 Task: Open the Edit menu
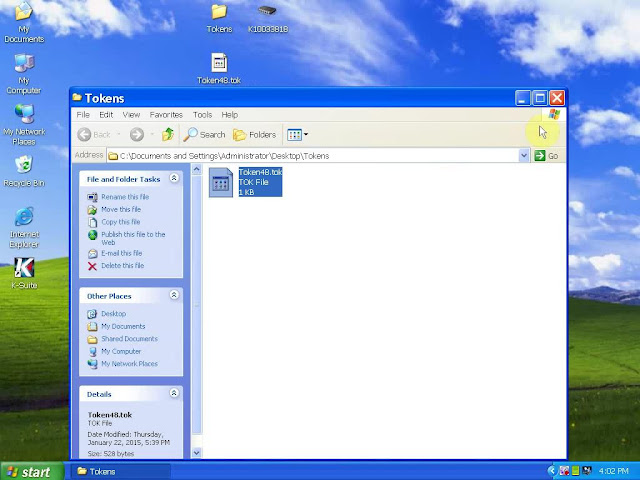pos(106,115)
